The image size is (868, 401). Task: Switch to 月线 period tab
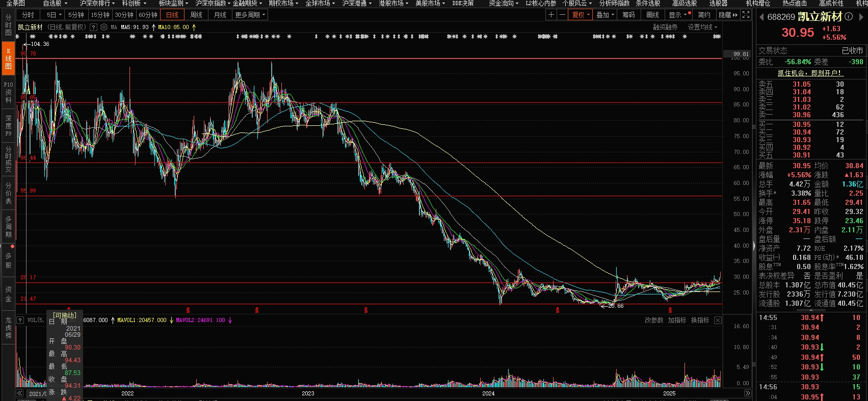[220, 15]
